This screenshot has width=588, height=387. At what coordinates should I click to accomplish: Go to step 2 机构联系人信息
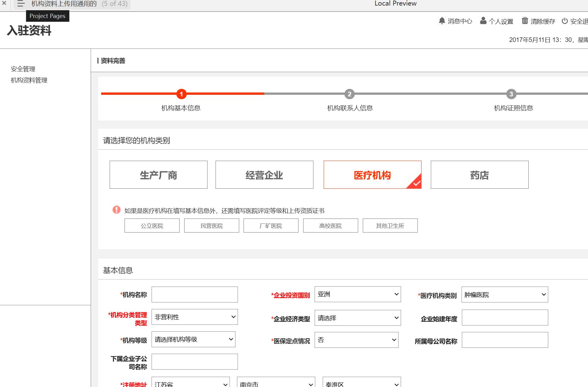pos(349,94)
